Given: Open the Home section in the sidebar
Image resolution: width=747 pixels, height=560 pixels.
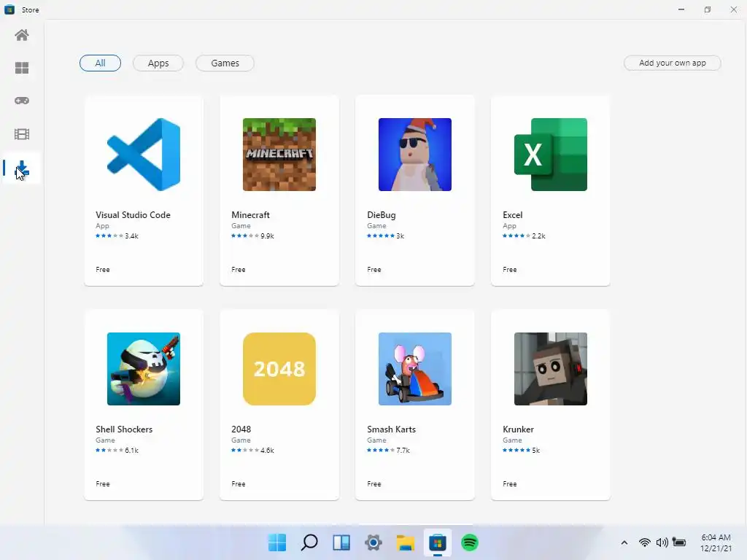Looking at the screenshot, I should coord(22,35).
